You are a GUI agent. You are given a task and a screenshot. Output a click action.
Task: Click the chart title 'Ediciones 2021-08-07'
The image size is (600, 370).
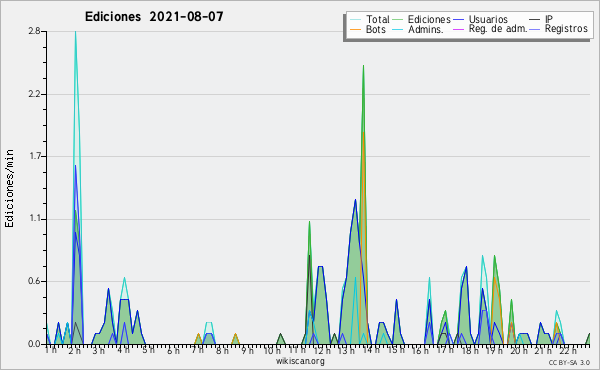[x=154, y=17]
